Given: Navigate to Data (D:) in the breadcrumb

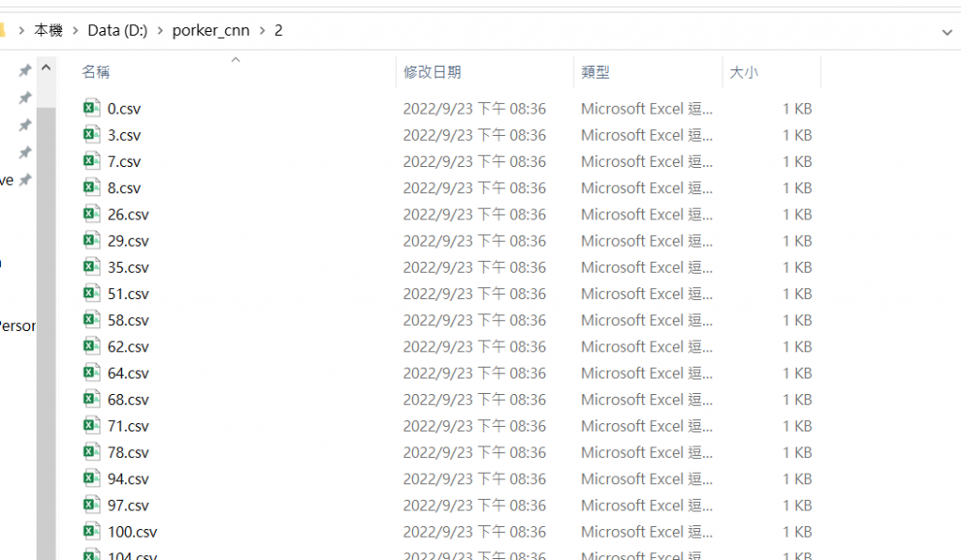Looking at the screenshot, I should [117, 31].
